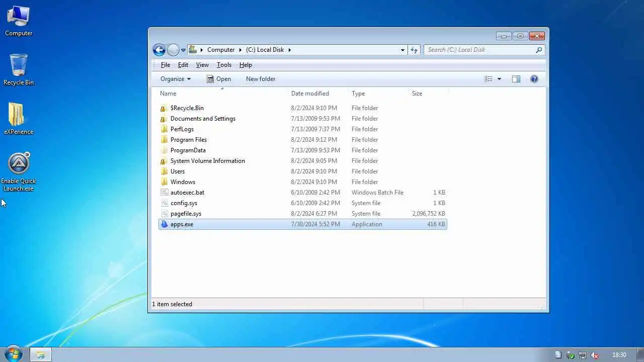
Task: Click the muted volume tray icon
Action: 595,355
